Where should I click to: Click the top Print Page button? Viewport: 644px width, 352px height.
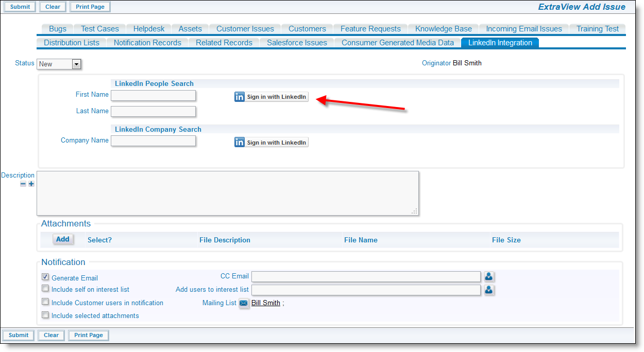click(x=90, y=7)
